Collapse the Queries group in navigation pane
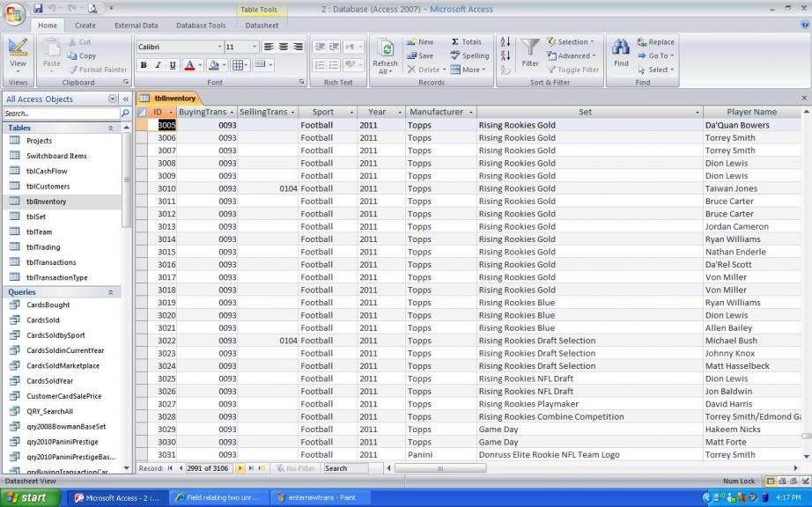The width and height of the screenshot is (812, 507). (110, 292)
